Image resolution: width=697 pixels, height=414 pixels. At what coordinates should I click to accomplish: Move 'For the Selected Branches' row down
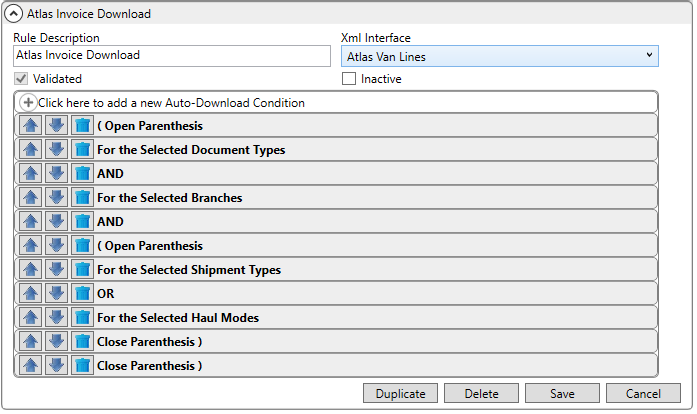[x=56, y=197]
